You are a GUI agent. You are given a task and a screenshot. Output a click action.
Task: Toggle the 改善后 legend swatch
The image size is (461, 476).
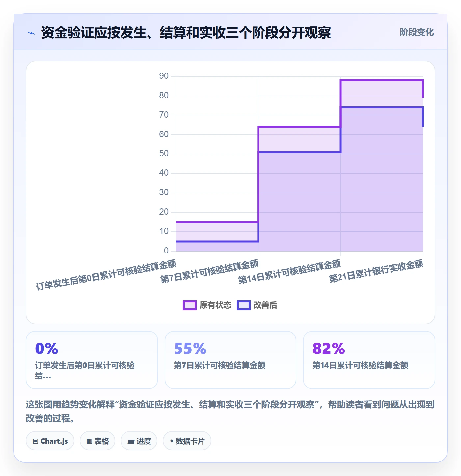244,305
